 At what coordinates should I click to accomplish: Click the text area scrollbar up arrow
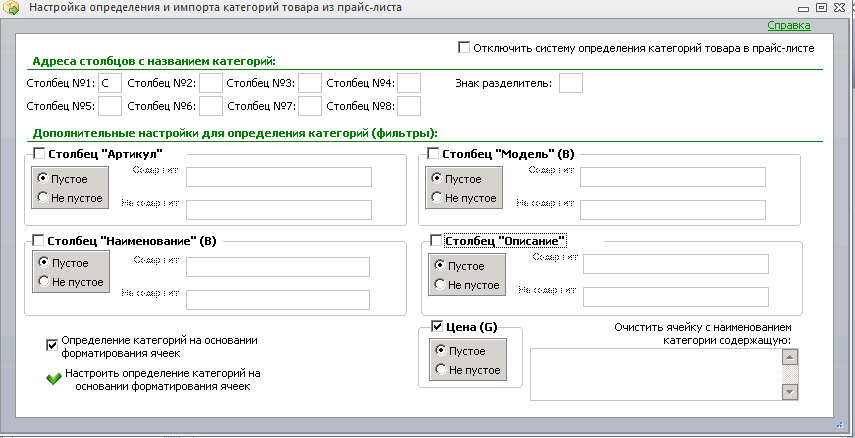(790, 357)
